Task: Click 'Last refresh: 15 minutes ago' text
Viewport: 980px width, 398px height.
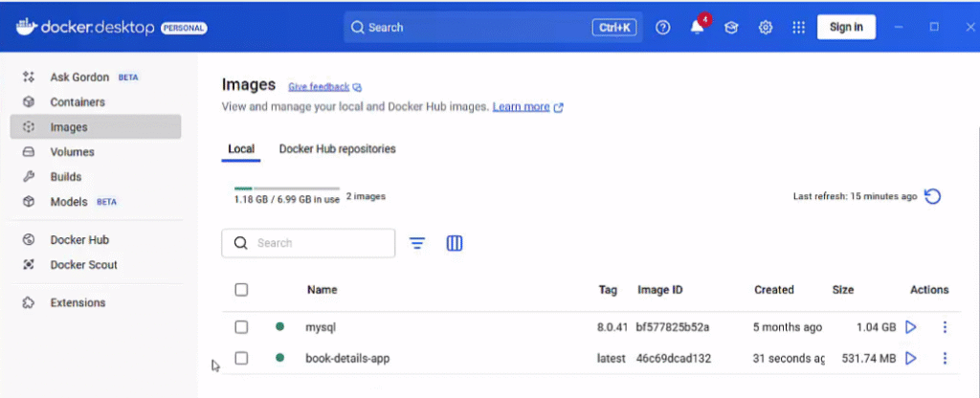Action: point(855,196)
